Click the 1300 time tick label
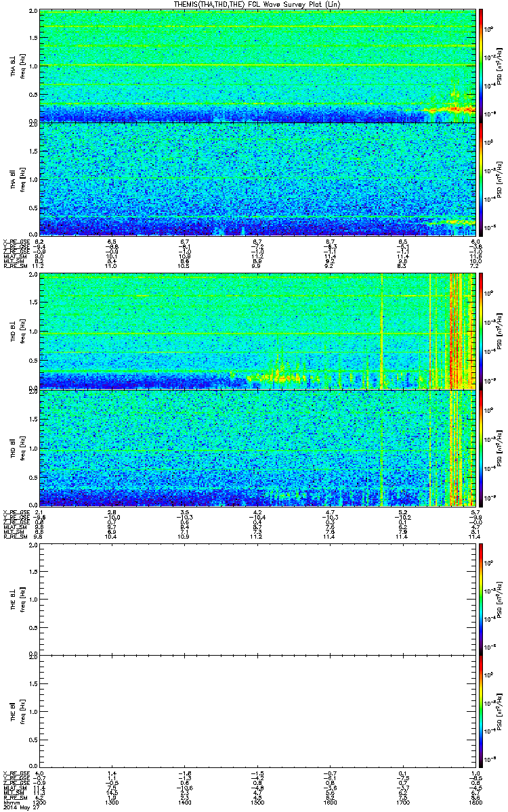Viewport: 508px width, 812px height. tap(112, 801)
